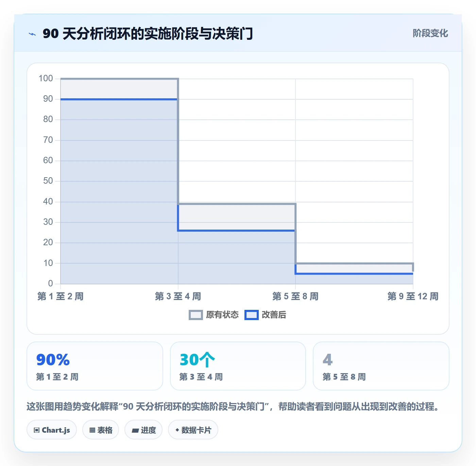Image resolution: width=476 pixels, height=466 pixels.
Task: Click the 第 5 至 8 周 caption under 4
Action: point(344,377)
